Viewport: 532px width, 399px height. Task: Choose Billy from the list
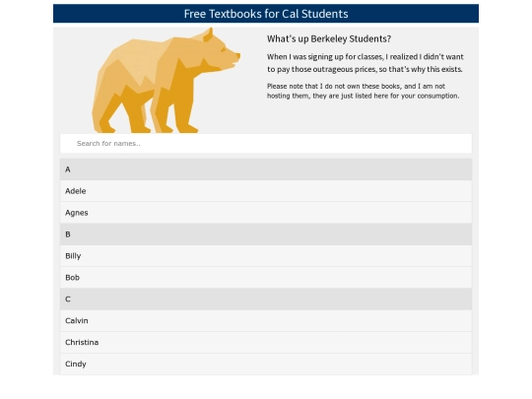pos(266,256)
